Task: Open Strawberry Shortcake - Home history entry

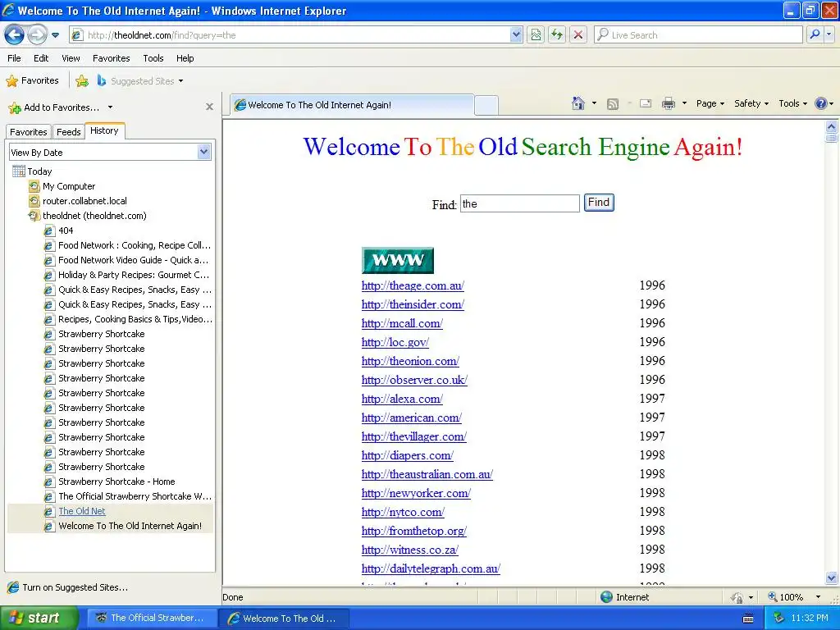Action: 109,482
